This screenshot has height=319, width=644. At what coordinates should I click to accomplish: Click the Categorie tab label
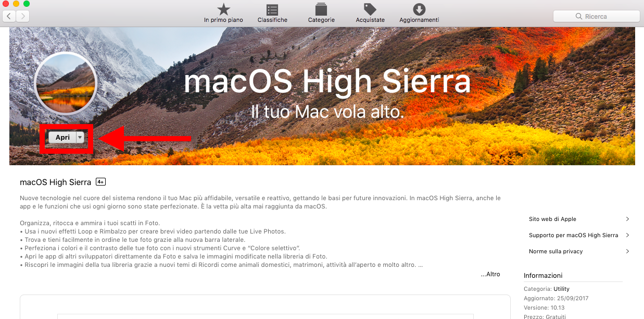tap(321, 20)
